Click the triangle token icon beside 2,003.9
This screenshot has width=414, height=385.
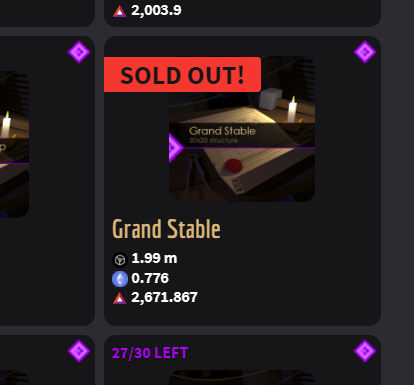click(120, 11)
